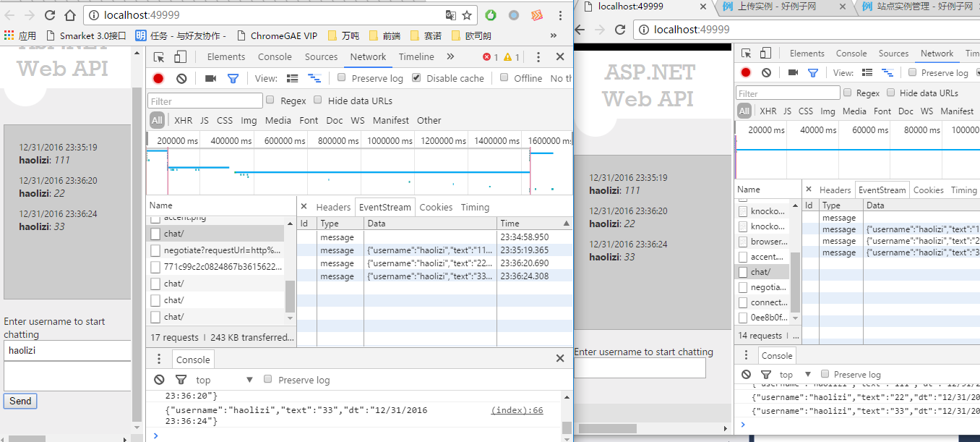Viewport: 980px width, 442px height.
Task: Click (index):66 source link in left console
Action: tap(517, 410)
